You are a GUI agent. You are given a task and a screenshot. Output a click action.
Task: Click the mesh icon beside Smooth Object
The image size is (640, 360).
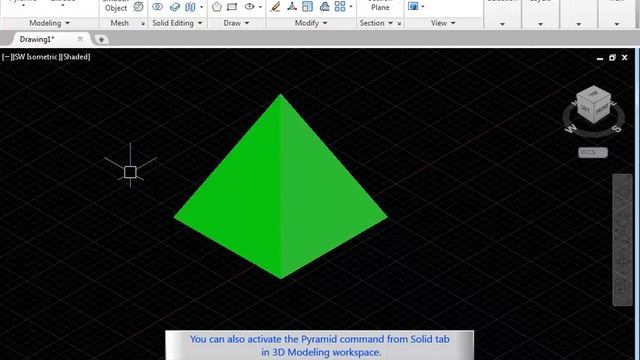tap(139, 7)
